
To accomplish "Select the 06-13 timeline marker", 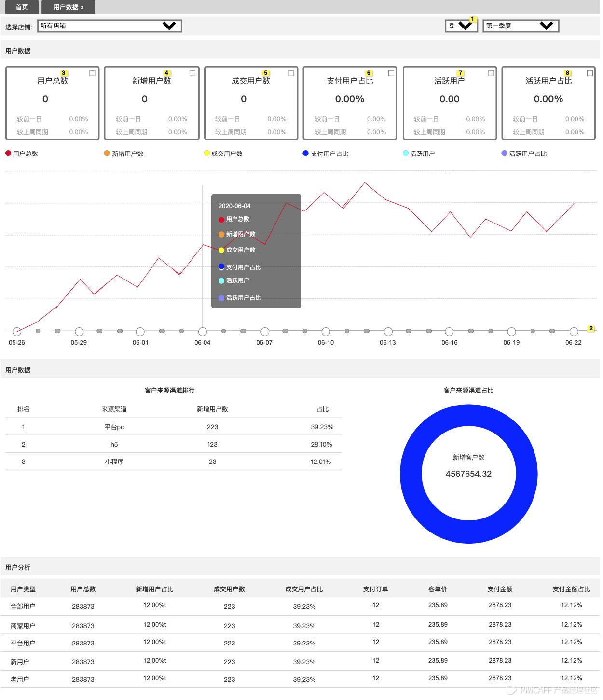I will (x=388, y=332).
